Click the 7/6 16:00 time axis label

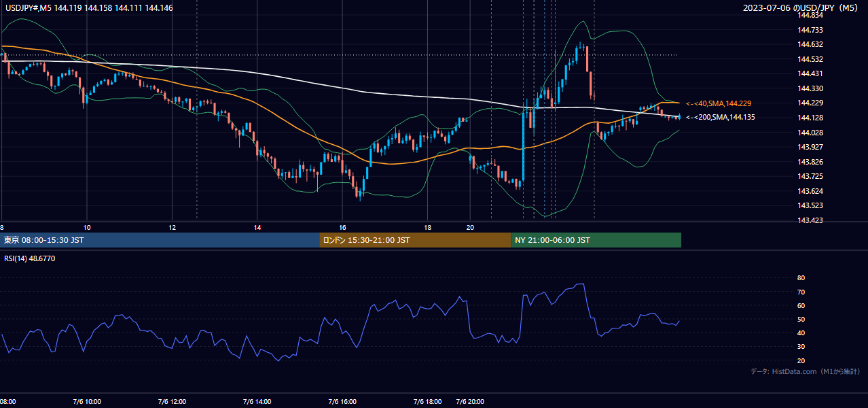pos(342,402)
